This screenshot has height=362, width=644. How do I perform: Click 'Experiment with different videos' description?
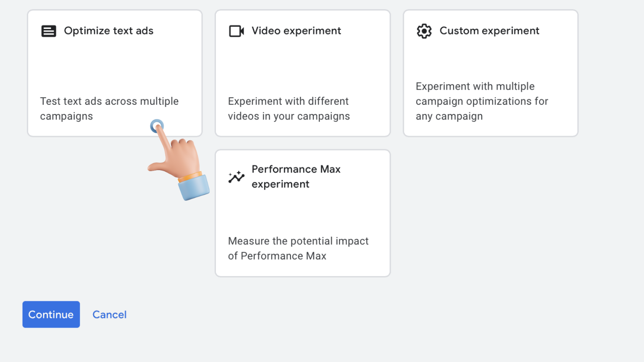(289, 109)
